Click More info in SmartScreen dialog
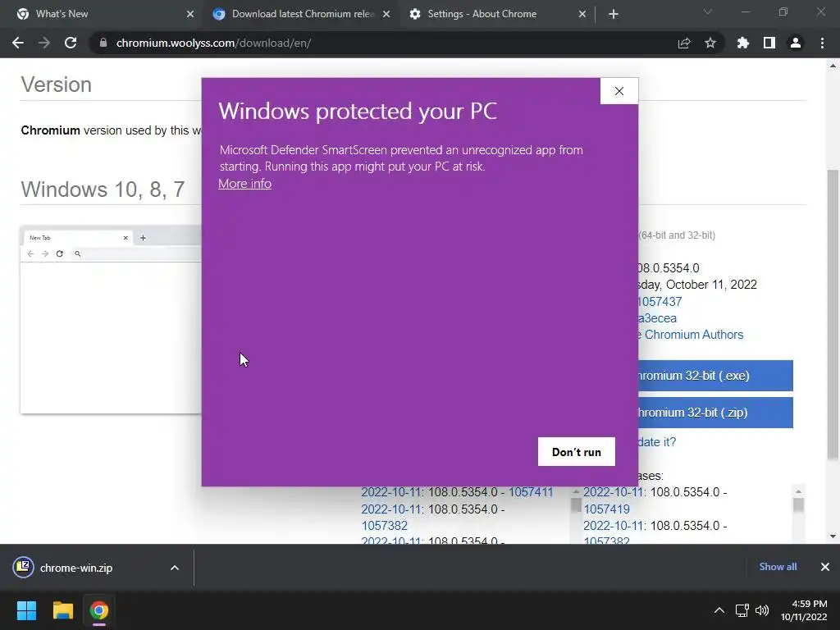 click(x=244, y=184)
